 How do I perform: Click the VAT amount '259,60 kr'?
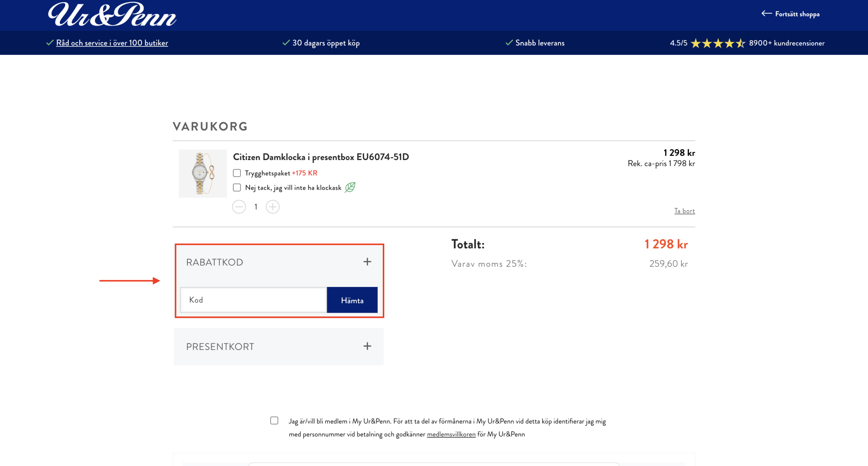pyautogui.click(x=668, y=264)
